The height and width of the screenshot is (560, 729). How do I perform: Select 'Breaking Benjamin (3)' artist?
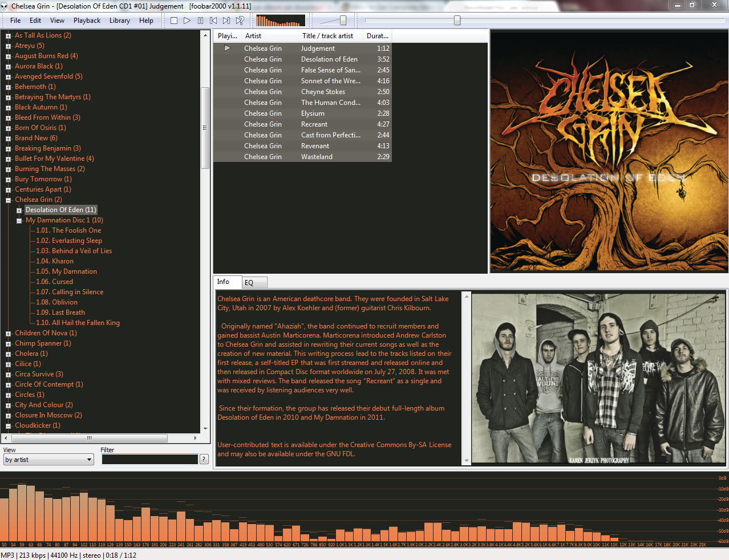coord(48,148)
